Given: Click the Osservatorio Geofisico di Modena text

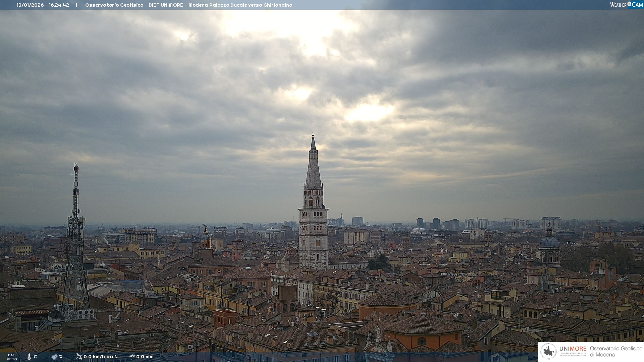Looking at the screenshot, I should coord(616,351).
